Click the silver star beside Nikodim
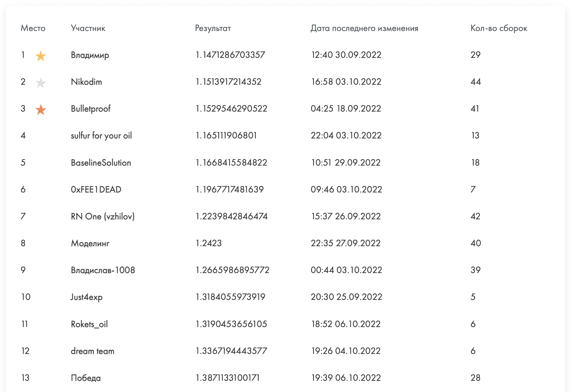 click(40, 83)
